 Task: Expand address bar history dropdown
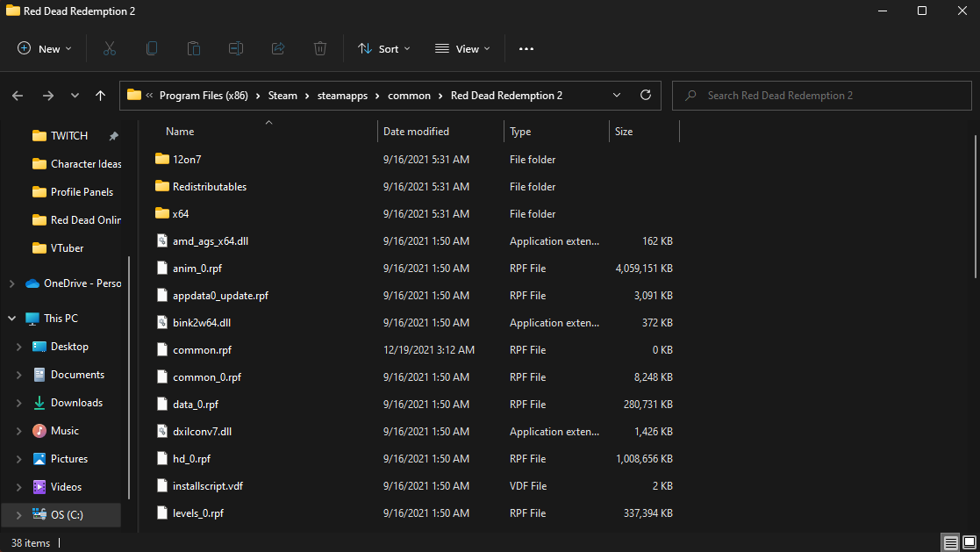(x=617, y=95)
